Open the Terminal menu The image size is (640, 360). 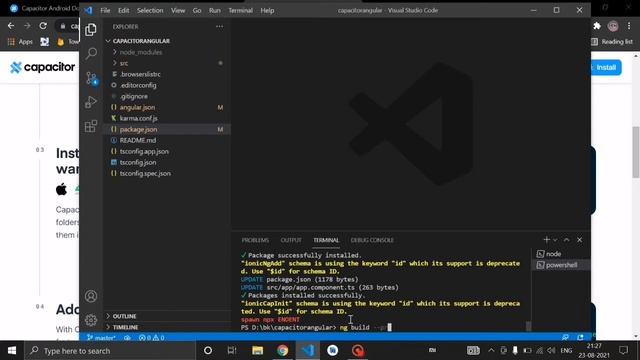pyautogui.click(x=240, y=10)
